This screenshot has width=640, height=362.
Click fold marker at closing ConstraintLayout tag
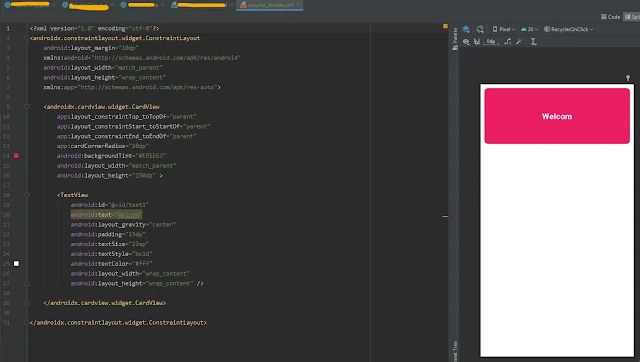click(x=27, y=322)
